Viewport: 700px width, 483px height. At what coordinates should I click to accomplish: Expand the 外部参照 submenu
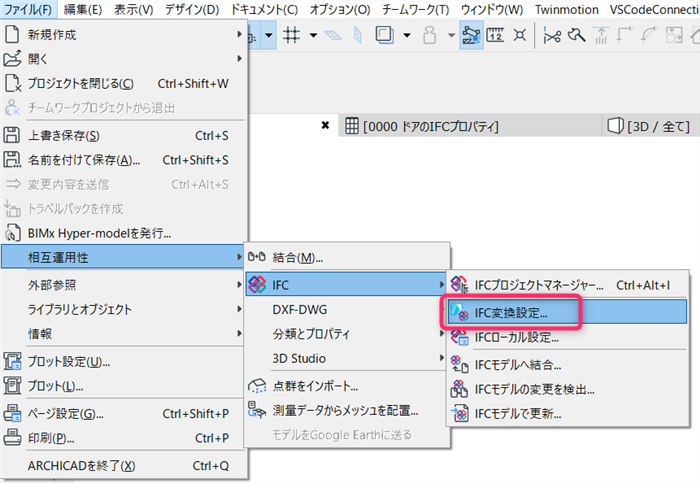coord(124,285)
